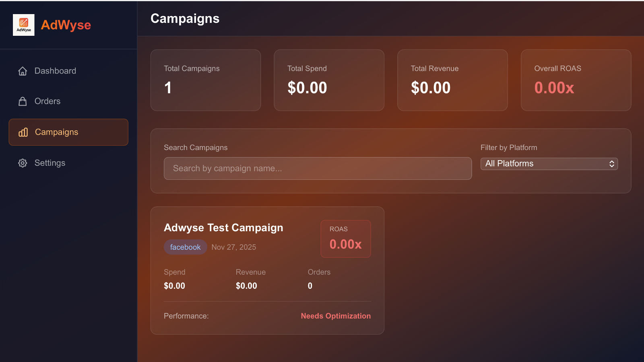Click the facebook platform badge
The width and height of the screenshot is (644, 362).
pyautogui.click(x=185, y=247)
